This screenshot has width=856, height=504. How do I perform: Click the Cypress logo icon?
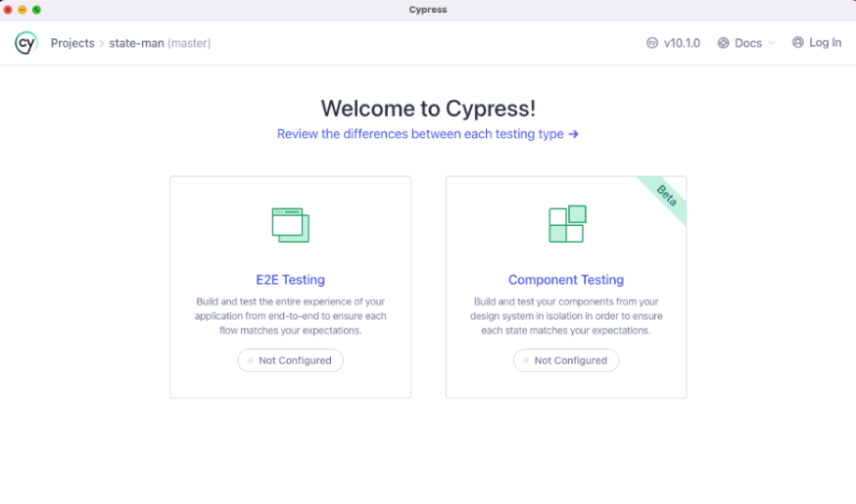coord(25,43)
